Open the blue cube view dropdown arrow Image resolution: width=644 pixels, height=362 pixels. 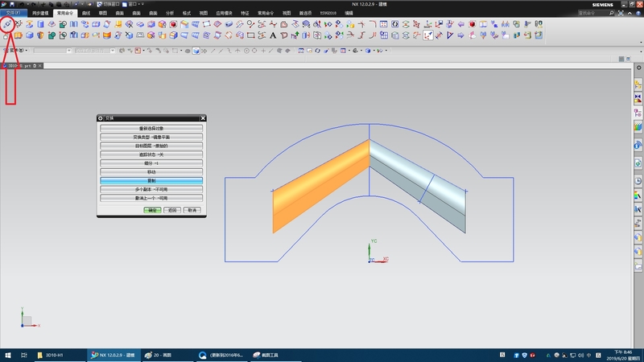[374, 51]
